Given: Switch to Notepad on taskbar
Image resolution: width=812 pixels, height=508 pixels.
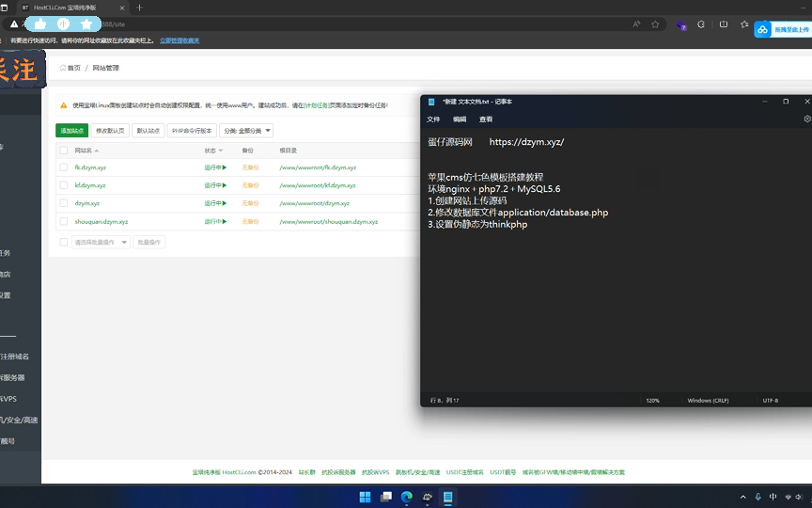Looking at the screenshot, I should pos(448,497).
